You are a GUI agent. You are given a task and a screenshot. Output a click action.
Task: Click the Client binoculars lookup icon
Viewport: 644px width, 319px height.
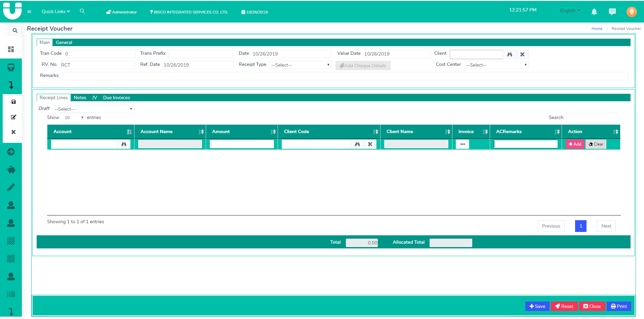tap(510, 54)
